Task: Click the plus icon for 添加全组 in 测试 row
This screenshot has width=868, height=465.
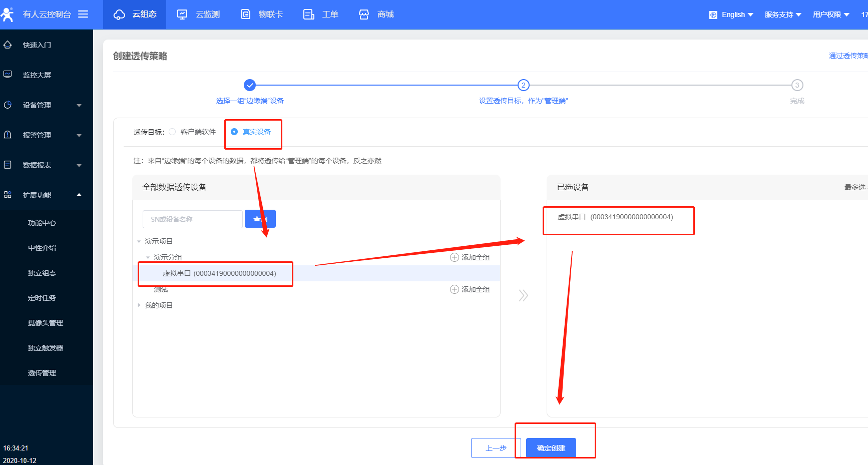Action: (x=455, y=289)
